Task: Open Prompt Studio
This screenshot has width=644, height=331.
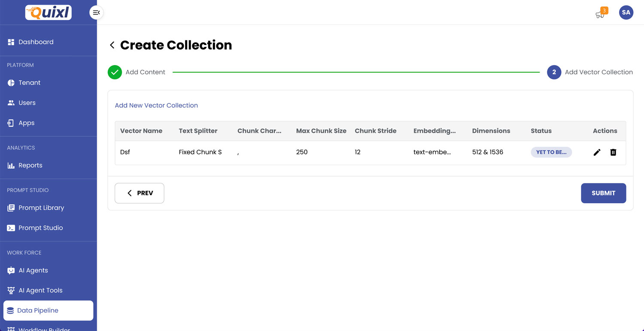Action: tap(40, 228)
